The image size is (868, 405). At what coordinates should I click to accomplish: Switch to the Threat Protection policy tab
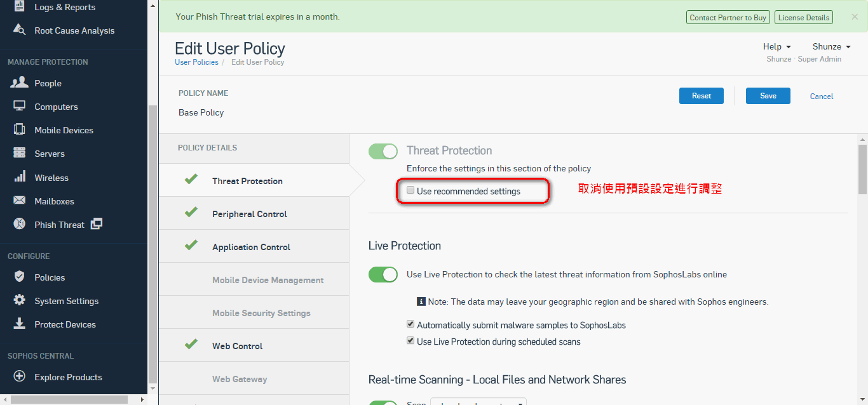point(254,180)
